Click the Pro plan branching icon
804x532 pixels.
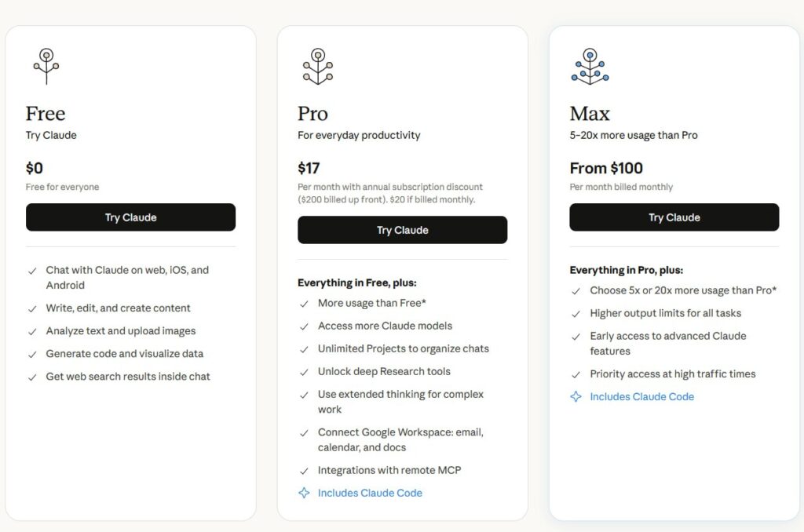pos(318,66)
